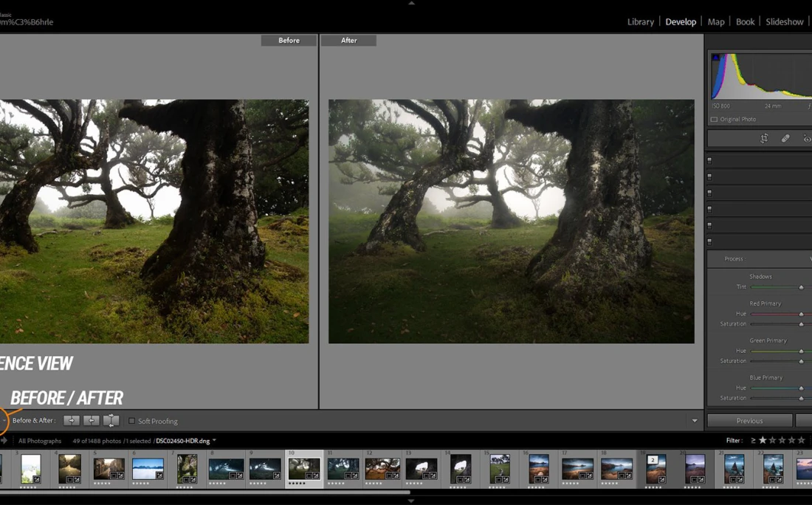
Task: Open the DSC02450-HDR.dng filename dropdown
Action: 214,441
